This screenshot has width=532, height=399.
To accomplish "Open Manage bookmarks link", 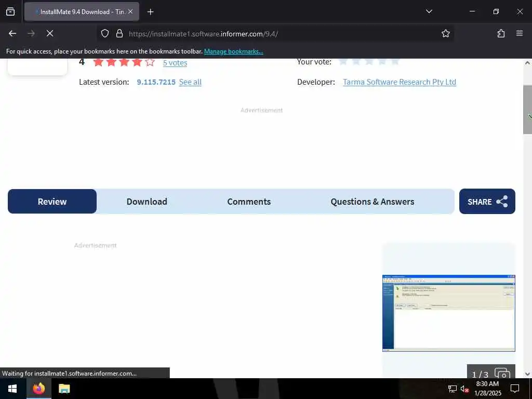I will click(x=233, y=51).
